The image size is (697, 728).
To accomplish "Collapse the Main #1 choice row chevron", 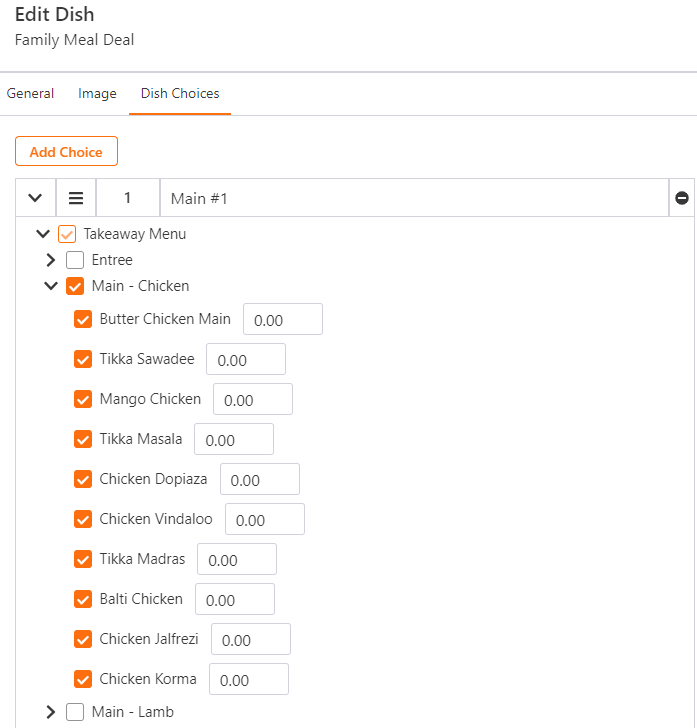I will pos(35,198).
